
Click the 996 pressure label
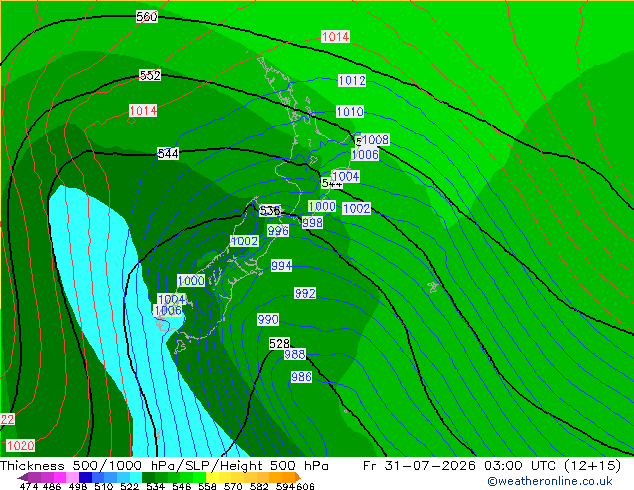pyautogui.click(x=278, y=231)
